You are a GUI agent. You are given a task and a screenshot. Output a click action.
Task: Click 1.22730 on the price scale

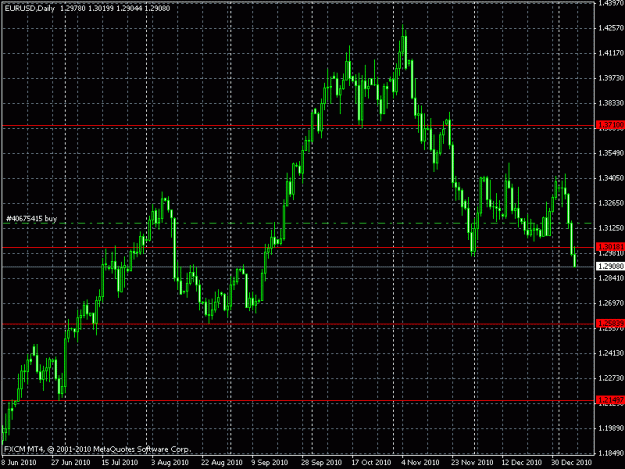(611, 378)
